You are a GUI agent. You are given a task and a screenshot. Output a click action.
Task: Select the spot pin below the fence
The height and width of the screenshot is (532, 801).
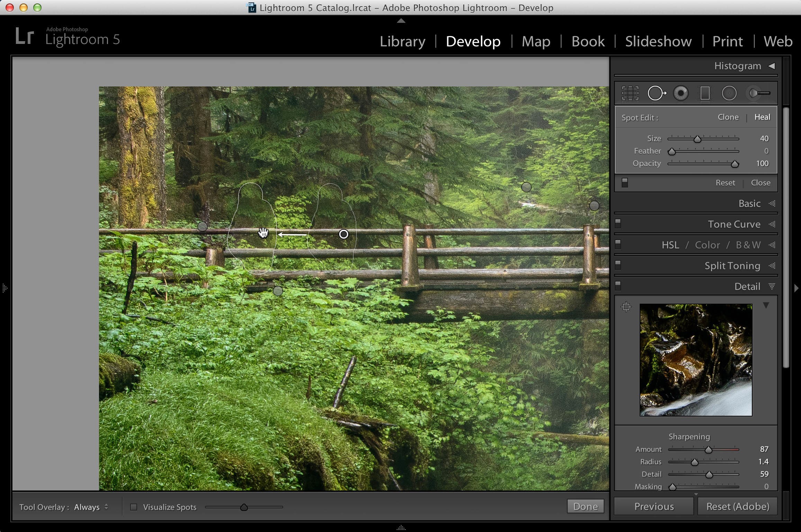pyautogui.click(x=278, y=291)
